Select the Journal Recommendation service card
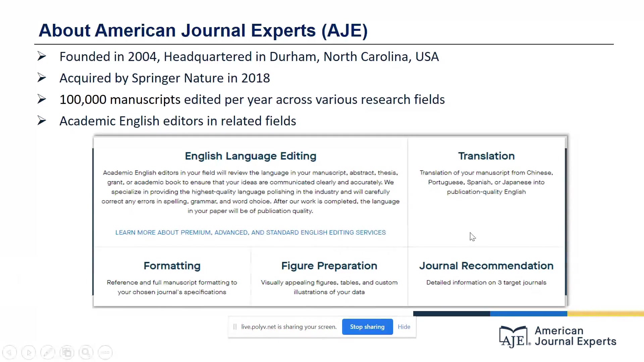Screen dimensions: 644x362 pos(486,273)
